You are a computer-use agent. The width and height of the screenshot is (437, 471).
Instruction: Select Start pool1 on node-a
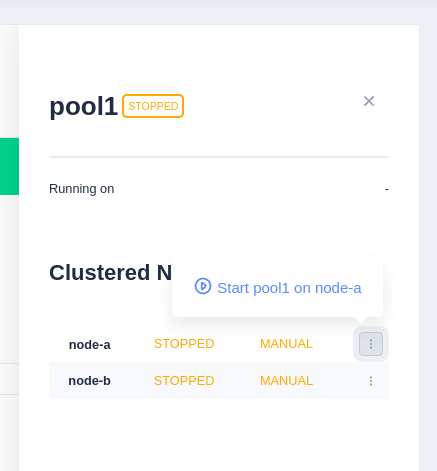(x=278, y=288)
